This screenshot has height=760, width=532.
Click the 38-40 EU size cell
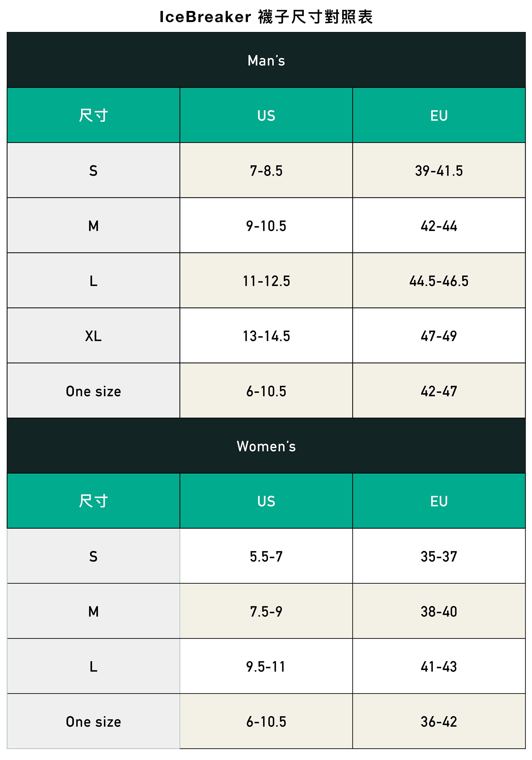tap(439, 611)
